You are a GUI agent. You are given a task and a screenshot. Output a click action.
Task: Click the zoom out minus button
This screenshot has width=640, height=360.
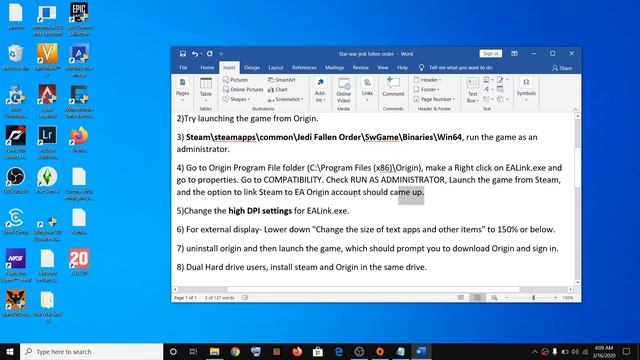tap(507, 298)
